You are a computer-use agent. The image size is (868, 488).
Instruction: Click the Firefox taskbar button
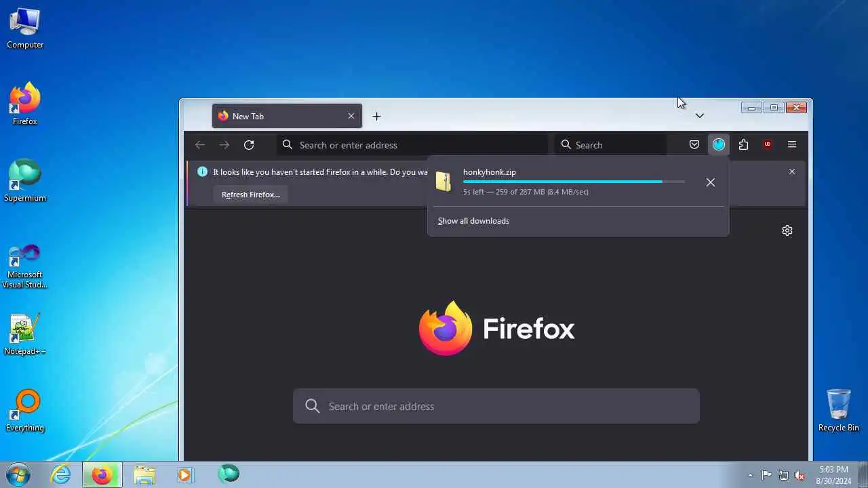(x=102, y=474)
